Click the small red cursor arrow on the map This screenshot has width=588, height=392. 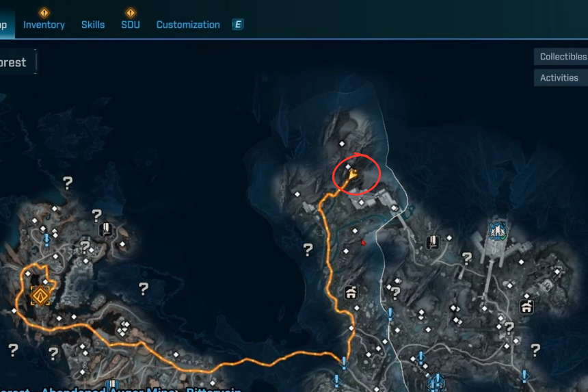coord(363,243)
